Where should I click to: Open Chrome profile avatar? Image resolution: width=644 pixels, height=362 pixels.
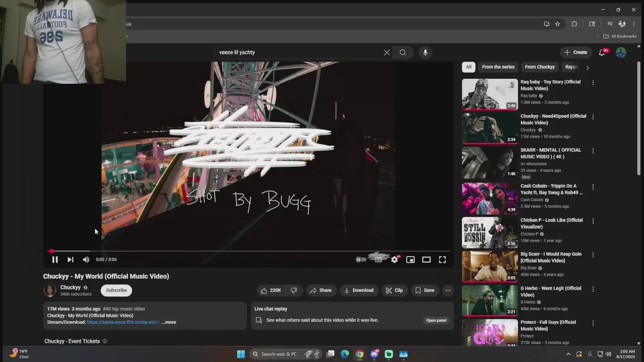622,24
